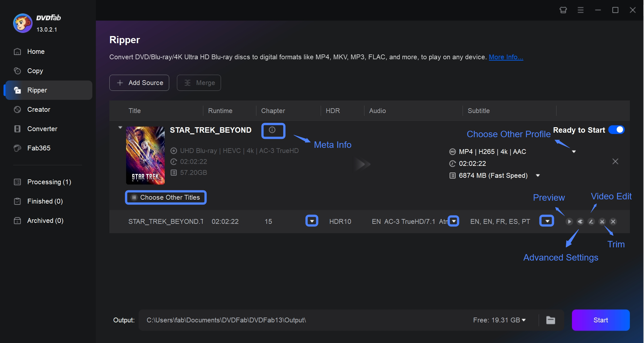Open the Converter module
This screenshot has height=343, width=644.
pos(49,129)
